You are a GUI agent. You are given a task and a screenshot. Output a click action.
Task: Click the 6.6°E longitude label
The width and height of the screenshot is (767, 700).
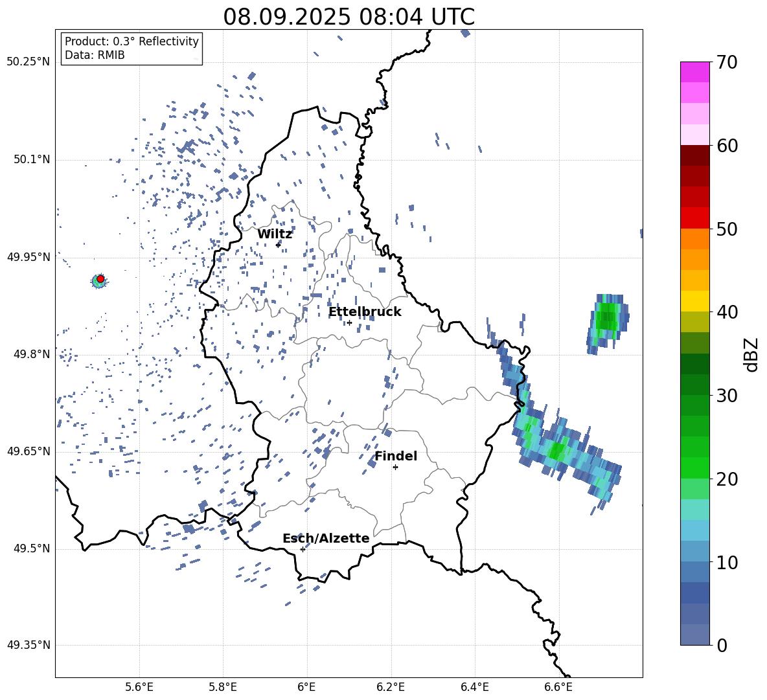coord(558,687)
